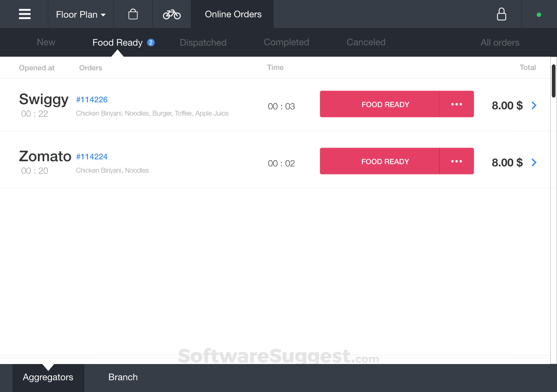
Task: Switch to the Dispatched tab
Action: pos(203,43)
